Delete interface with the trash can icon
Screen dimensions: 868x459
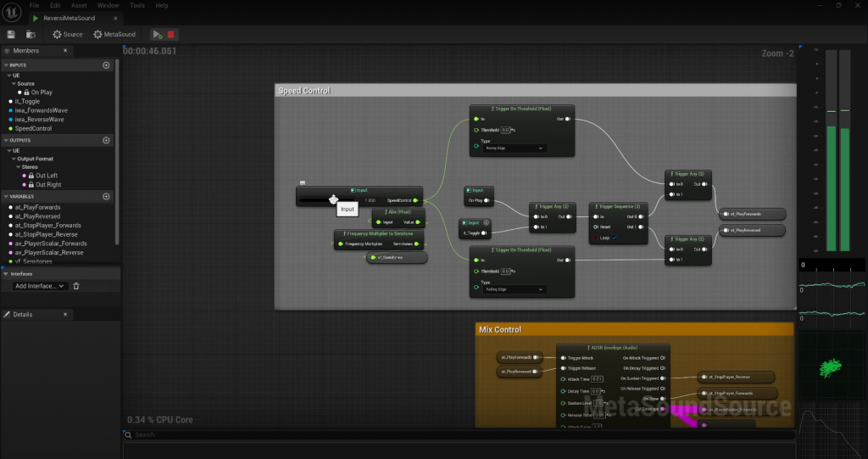(76, 286)
